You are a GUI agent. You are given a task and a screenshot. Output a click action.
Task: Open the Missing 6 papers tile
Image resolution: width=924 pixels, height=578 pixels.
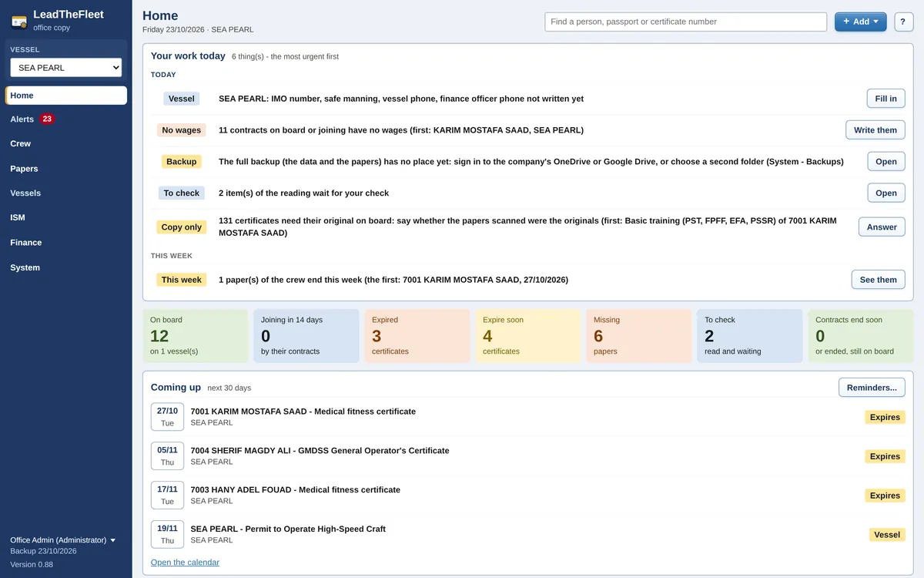[639, 336]
